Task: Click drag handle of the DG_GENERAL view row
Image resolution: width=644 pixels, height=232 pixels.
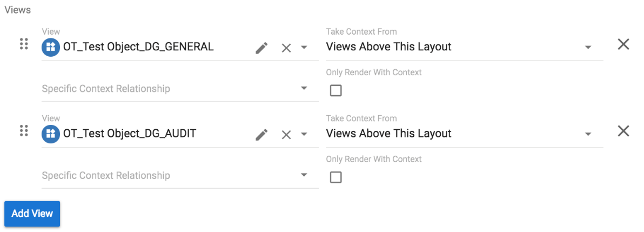Action: tap(24, 44)
